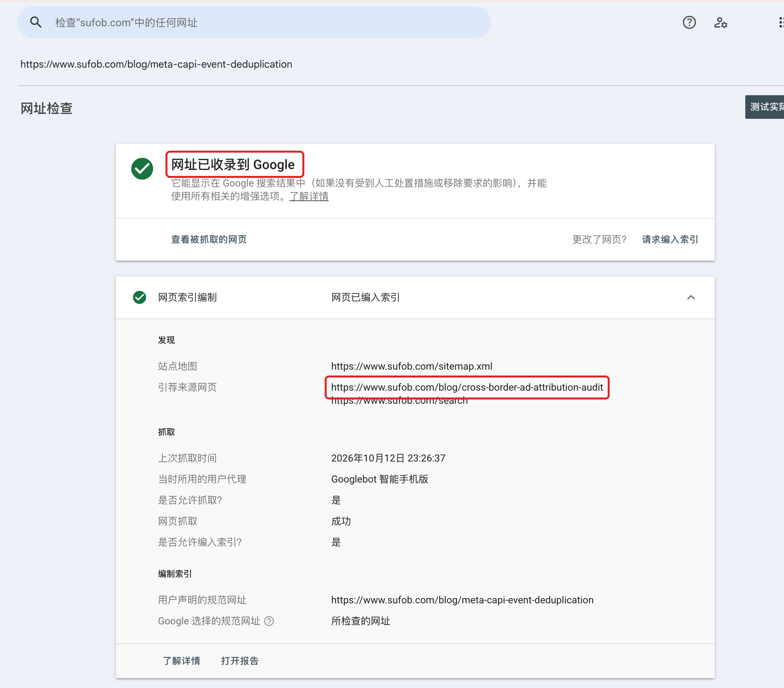
Task: Click the 是否允许编入索引？ label
Action: point(200,542)
